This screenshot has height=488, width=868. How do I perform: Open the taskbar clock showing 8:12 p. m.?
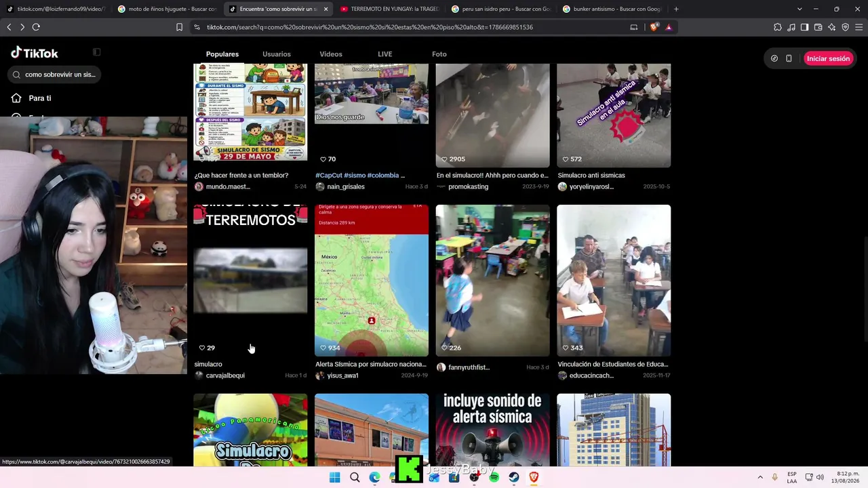[x=844, y=477]
